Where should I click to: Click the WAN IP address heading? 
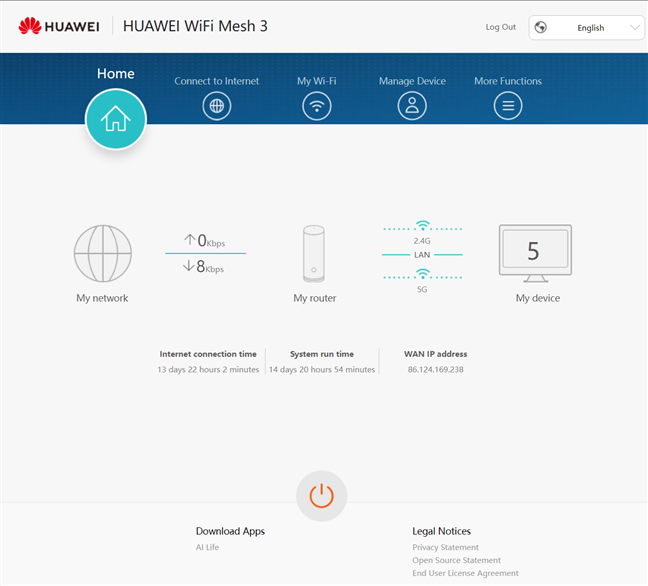[x=436, y=354]
